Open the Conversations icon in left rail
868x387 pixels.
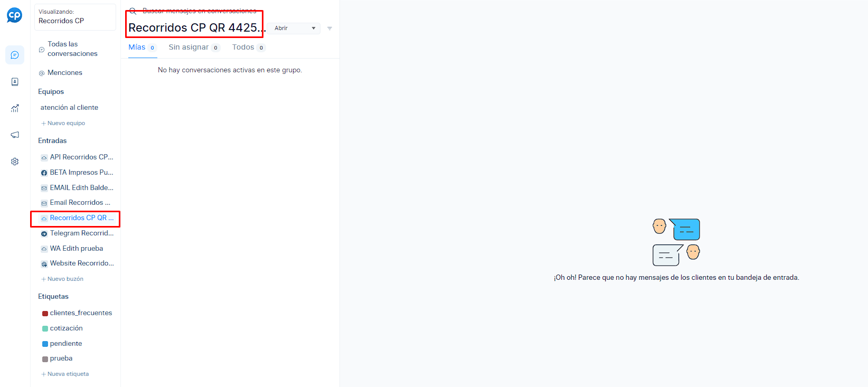15,55
